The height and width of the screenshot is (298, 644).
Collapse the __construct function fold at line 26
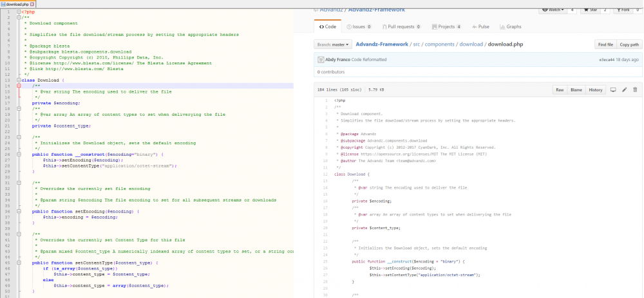tap(19, 154)
